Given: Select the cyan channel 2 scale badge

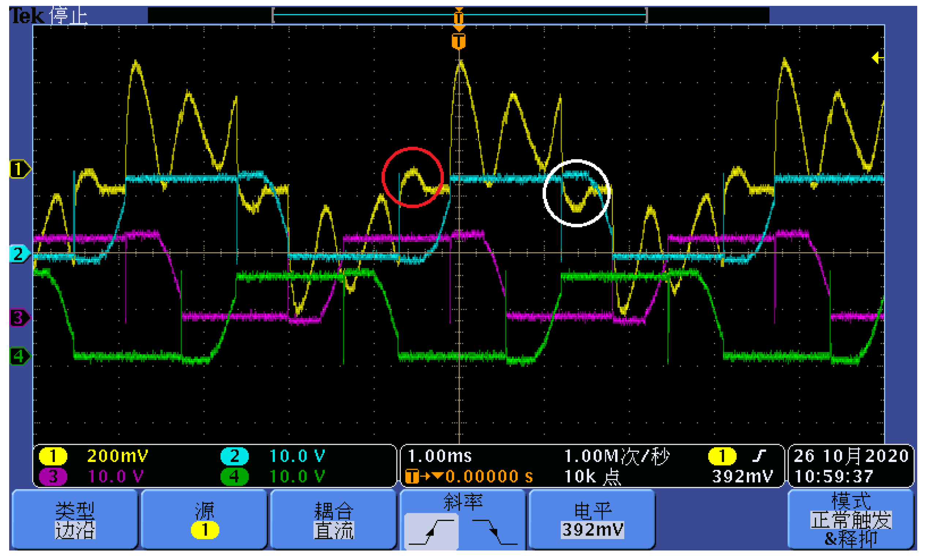Looking at the screenshot, I should 234,456.
